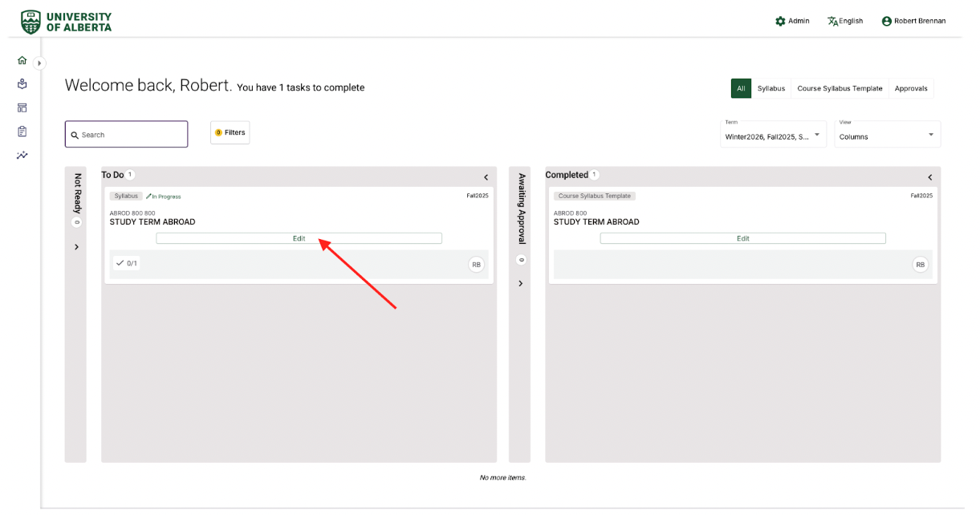This screenshot has height=515, width=980.
Task: Open the View Columns dropdown
Action: tap(887, 135)
